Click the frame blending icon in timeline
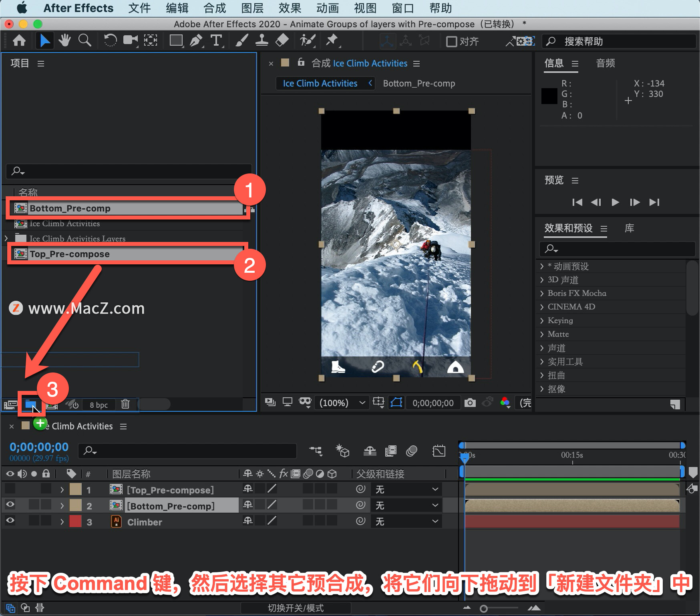700x616 pixels. [390, 451]
